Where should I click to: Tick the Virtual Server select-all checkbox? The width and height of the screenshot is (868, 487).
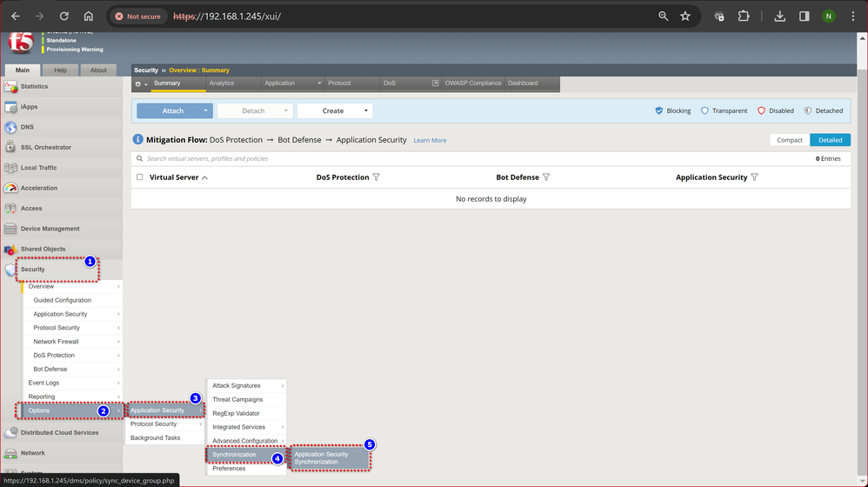click(x=140, y=177)
